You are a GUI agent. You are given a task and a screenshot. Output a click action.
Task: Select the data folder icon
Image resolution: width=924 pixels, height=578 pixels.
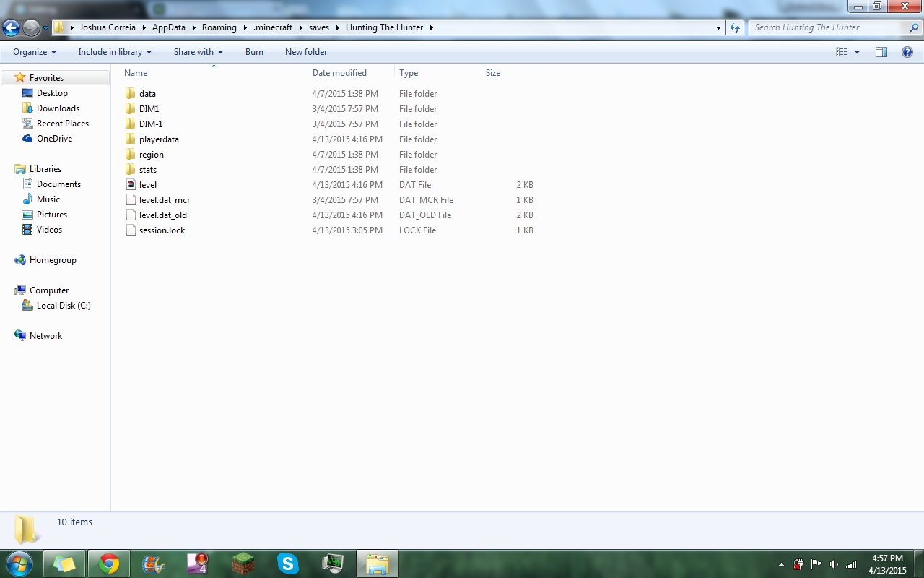131,94
